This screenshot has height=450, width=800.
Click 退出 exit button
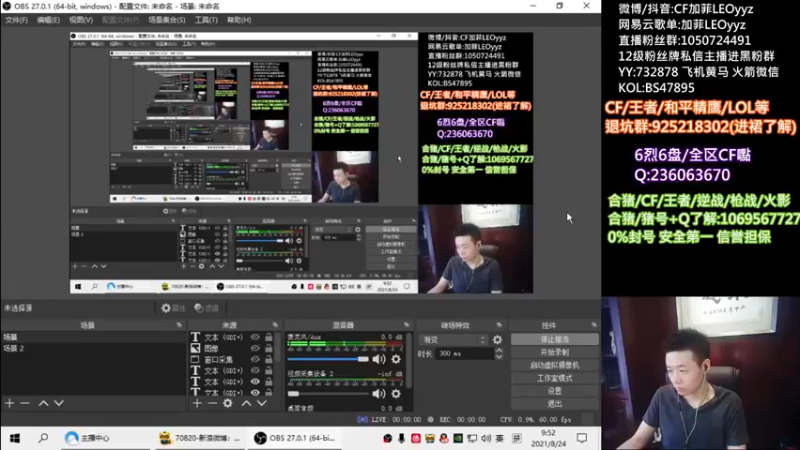tap(555, 404)
